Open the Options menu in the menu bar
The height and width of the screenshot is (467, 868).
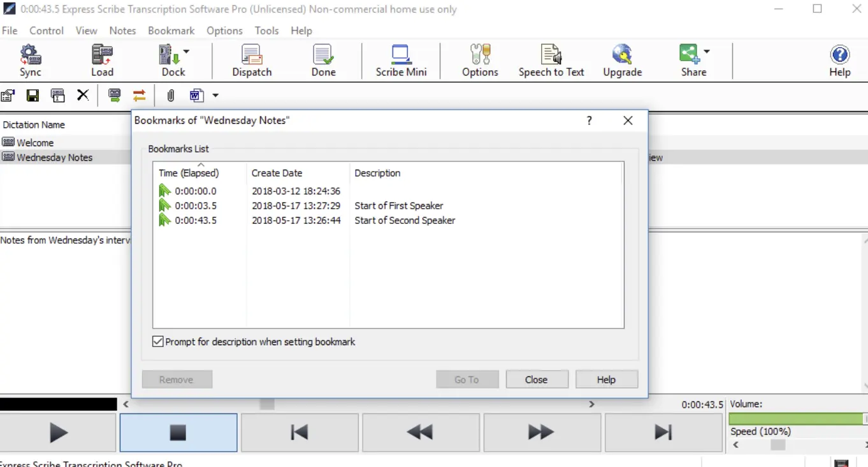coord(224,31)
